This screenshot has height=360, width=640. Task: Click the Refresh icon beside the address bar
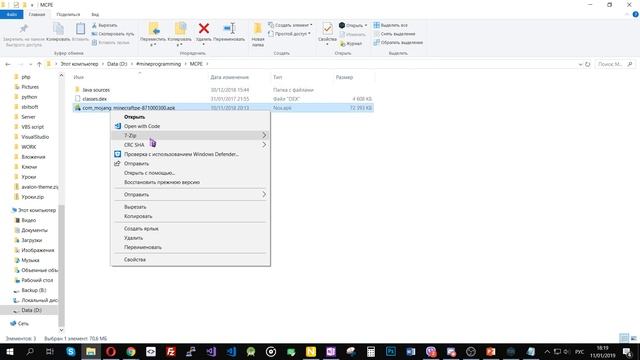(x=588, y=64)
